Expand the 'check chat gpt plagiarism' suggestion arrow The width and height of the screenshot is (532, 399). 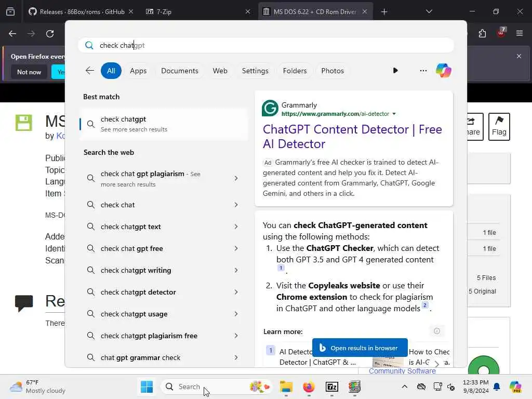pos(236,179)
